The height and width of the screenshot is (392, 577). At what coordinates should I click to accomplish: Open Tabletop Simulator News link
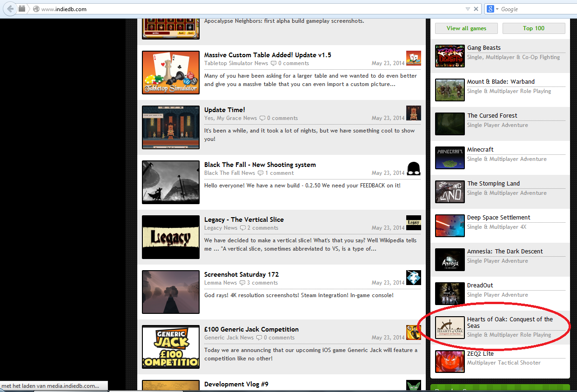pos(236,63)
